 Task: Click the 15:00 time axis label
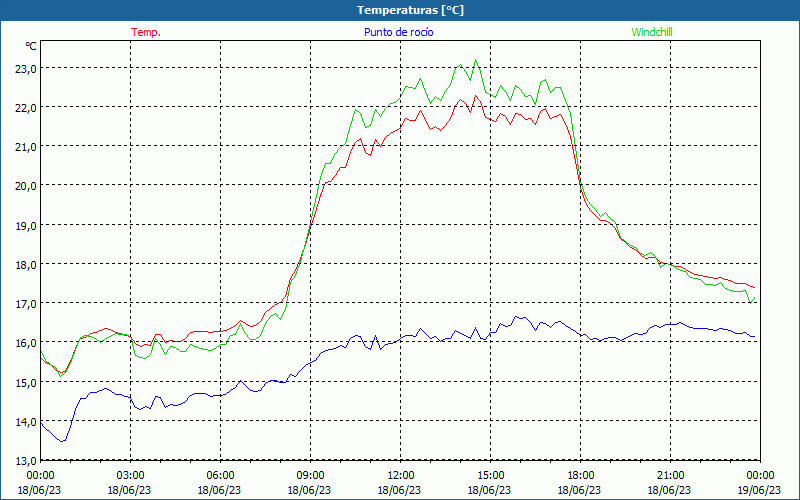(x=490, y=476)
